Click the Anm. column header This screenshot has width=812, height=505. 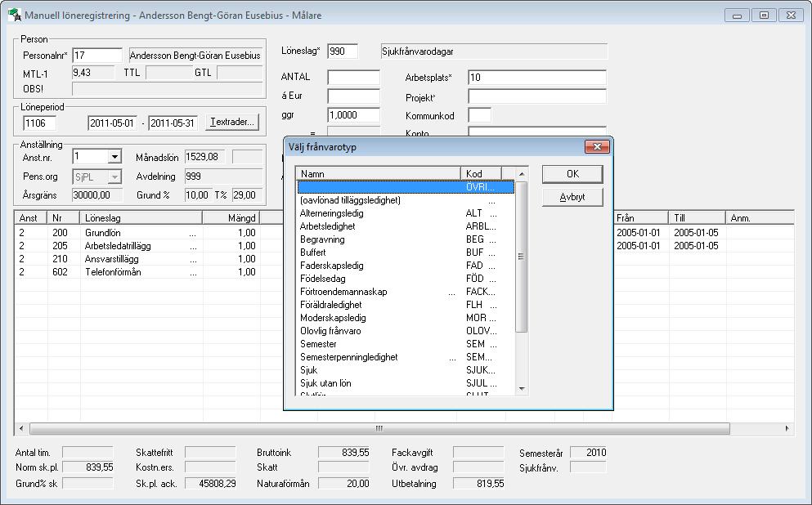(760, 218)
